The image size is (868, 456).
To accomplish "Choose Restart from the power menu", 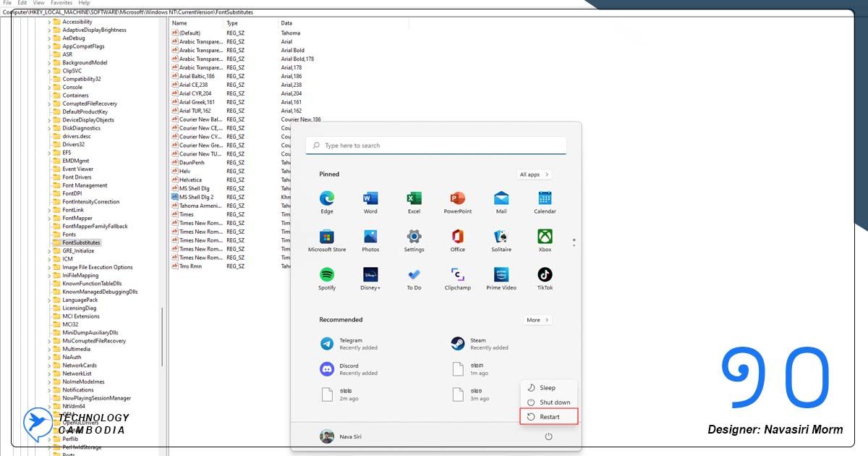I will (x=549, y=417).
